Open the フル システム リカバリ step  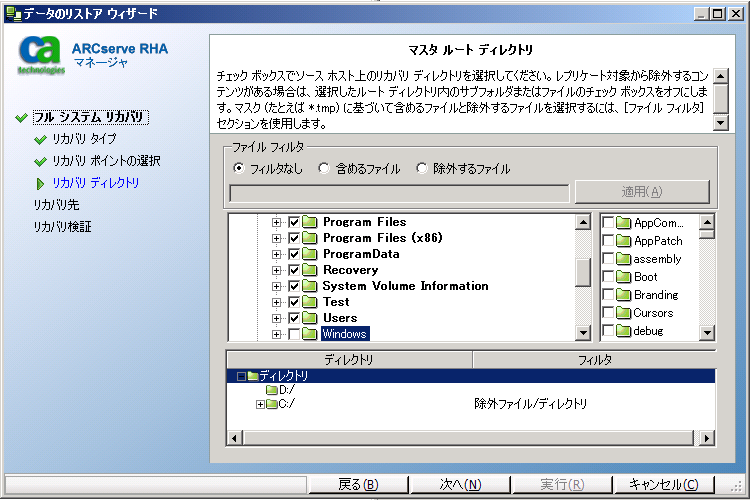[91, 117]
